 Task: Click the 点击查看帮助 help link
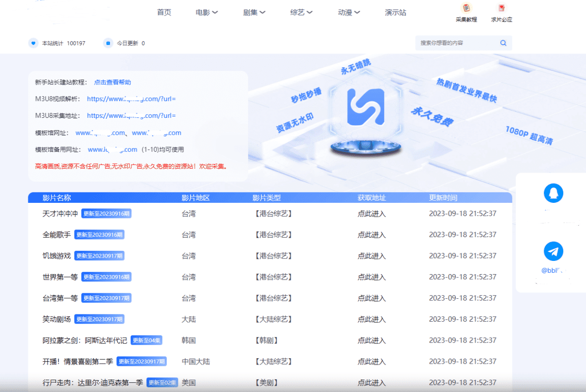pos(112,82)
